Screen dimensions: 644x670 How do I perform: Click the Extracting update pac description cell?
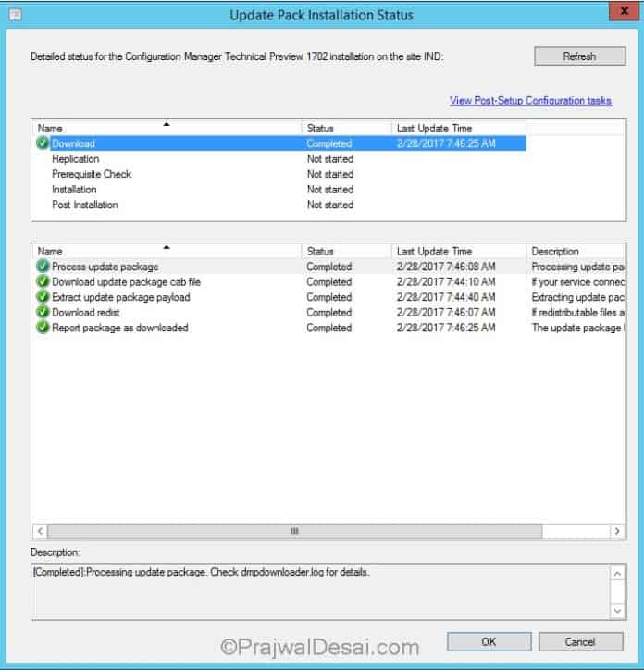[577, 297]
